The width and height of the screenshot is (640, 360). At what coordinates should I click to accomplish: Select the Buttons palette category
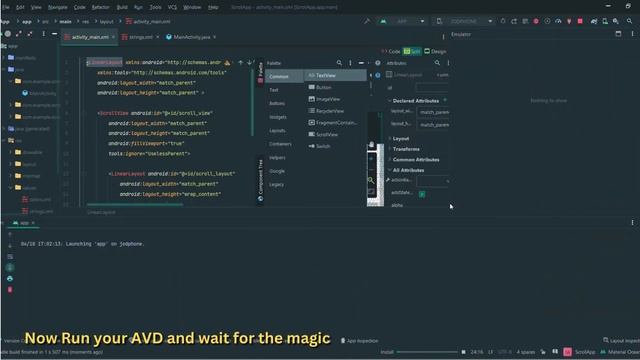pos(284,103)
